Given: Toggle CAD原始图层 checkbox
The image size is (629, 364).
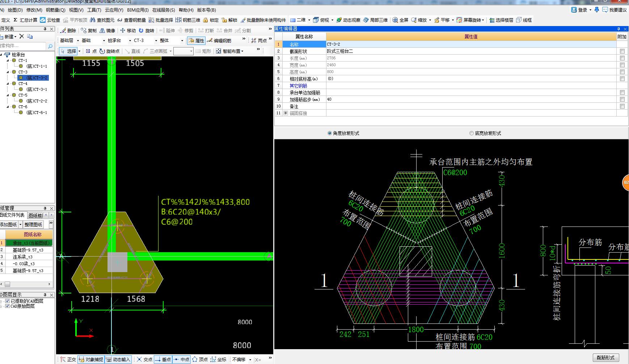Looking at the screenshot, I should coord(8,306).
